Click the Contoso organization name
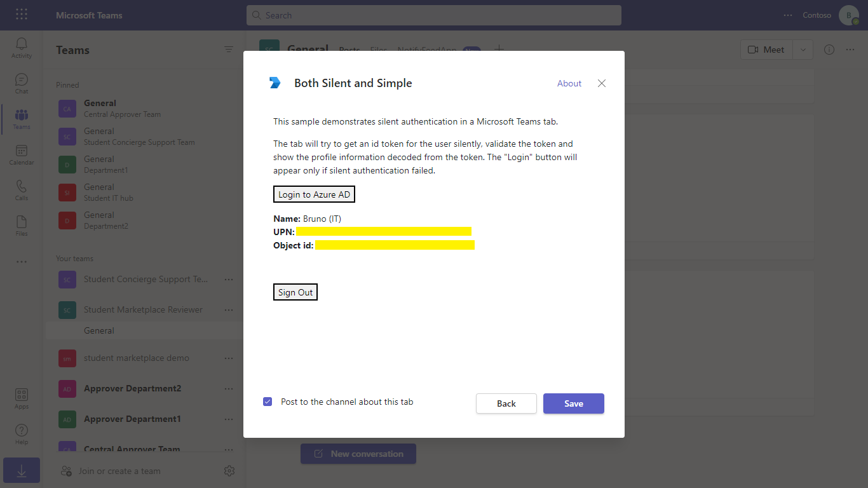The height and width of the screenshot is (488, 868). pyautogui.click(x=817, y=15)
